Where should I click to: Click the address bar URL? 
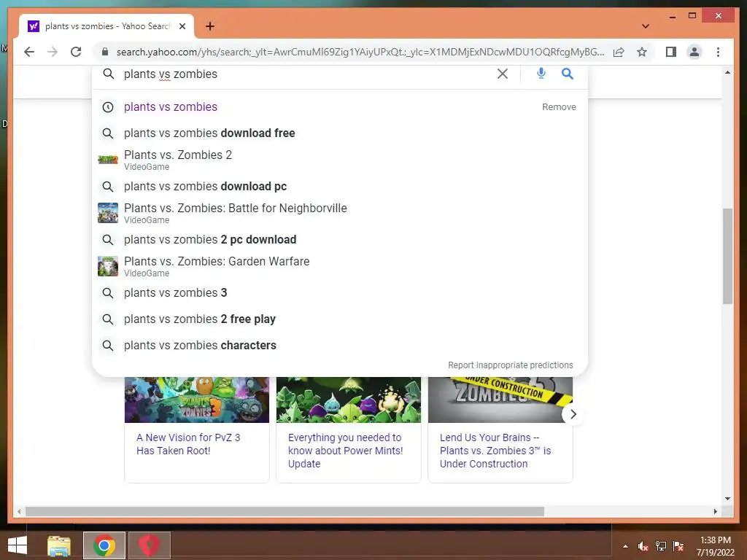point(360,52)
